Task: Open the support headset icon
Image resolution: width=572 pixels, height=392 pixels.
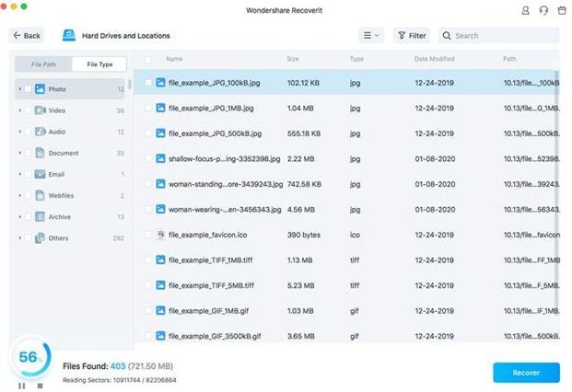Action: point(543,10)
